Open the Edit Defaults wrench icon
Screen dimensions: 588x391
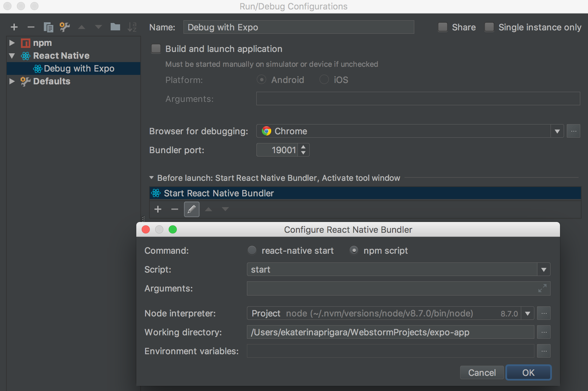[x=64, y=27]
